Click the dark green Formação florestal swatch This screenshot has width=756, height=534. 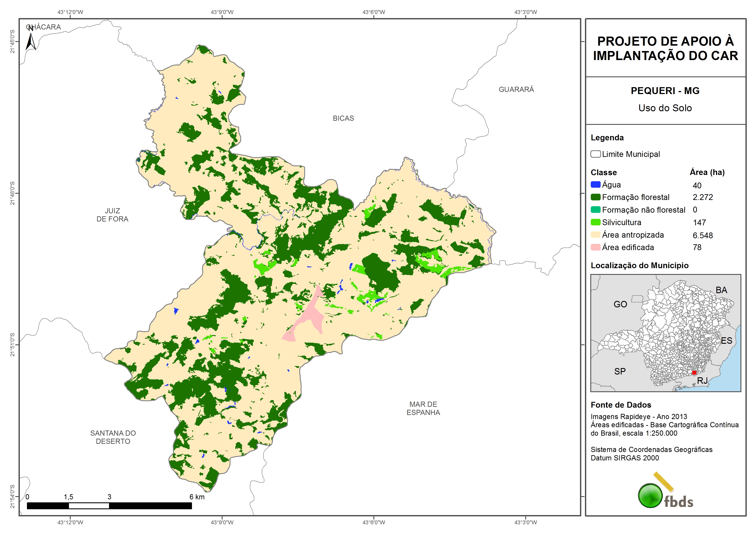[x=595, y=197]
